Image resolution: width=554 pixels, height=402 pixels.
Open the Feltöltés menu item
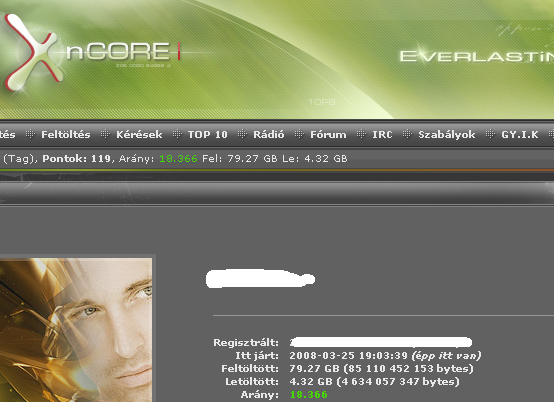66,135
